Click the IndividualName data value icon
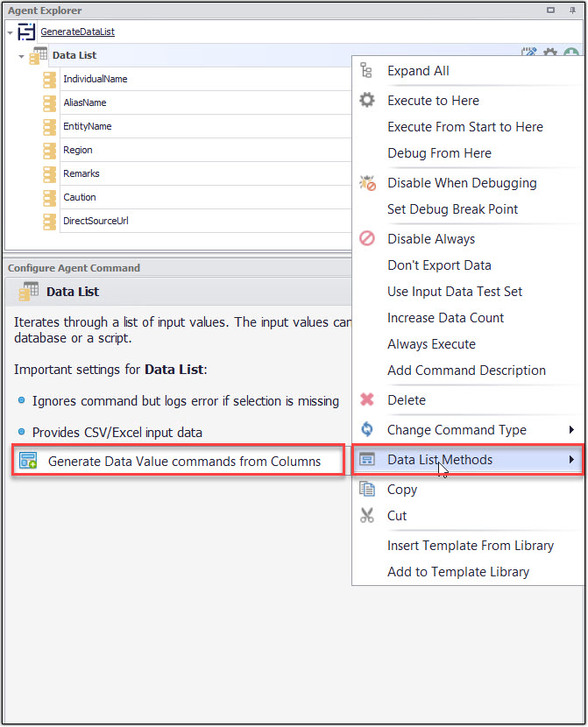 tap(50, 79)
